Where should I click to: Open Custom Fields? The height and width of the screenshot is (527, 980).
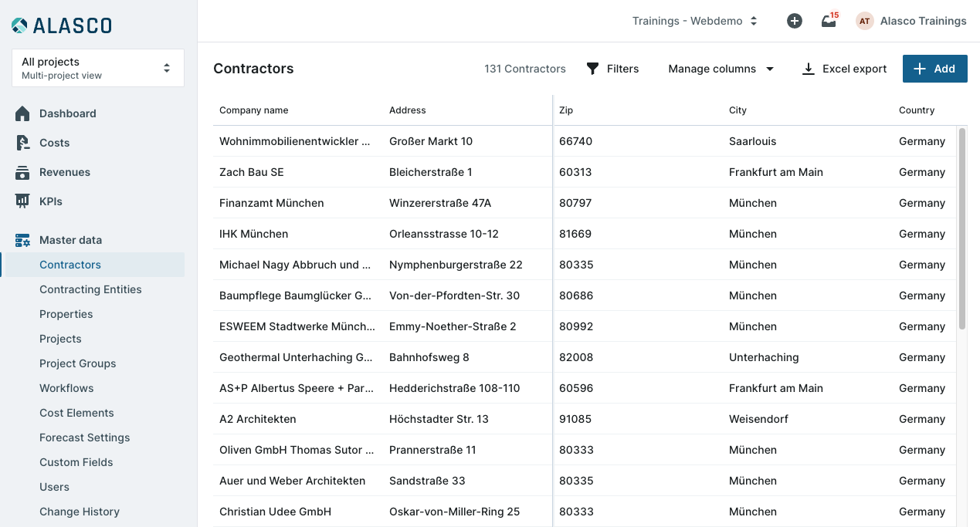point(76,462)
